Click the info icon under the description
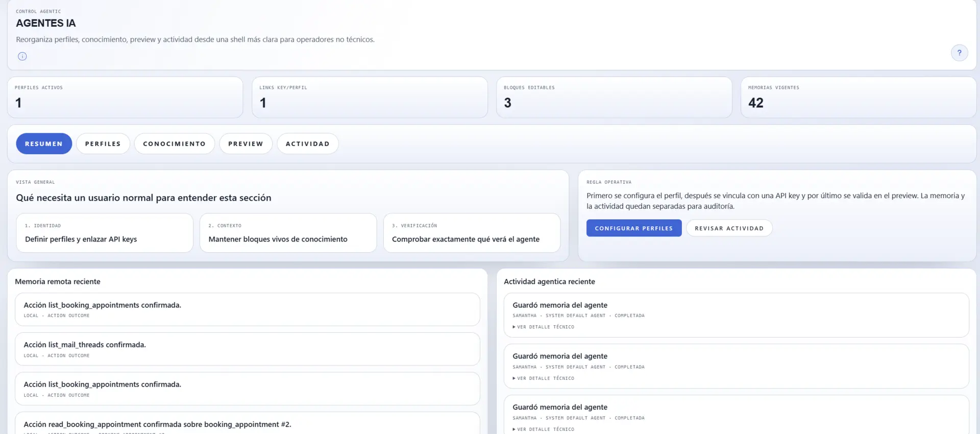This screenshot has height=434, width=980. tap(22, 56)
